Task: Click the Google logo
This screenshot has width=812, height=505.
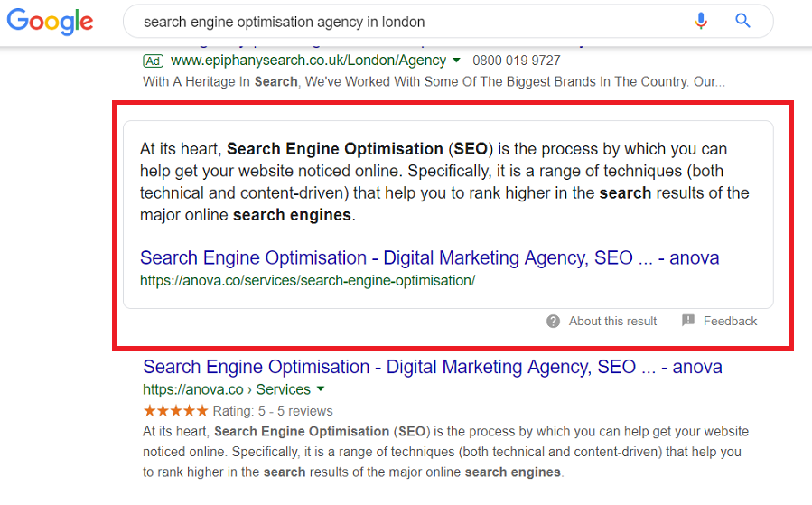Action: tap(50, 22)
